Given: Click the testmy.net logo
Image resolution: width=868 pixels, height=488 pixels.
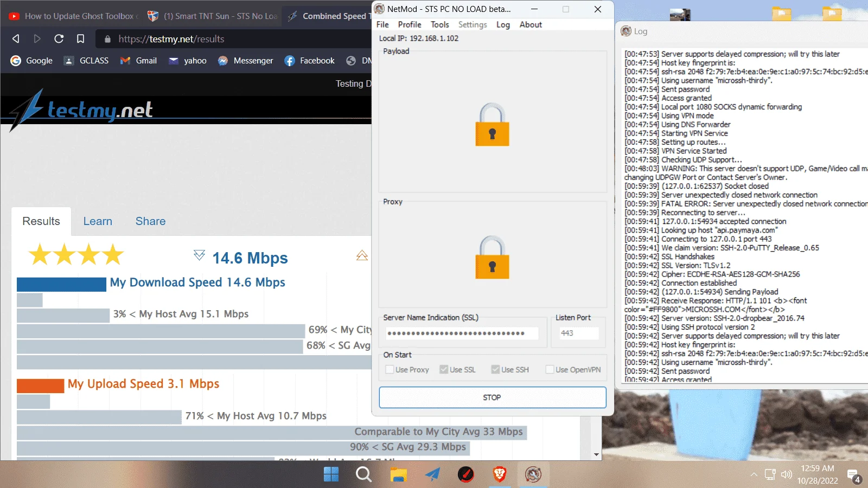Looking at the screenshot, I should click(x=81, y=110).
